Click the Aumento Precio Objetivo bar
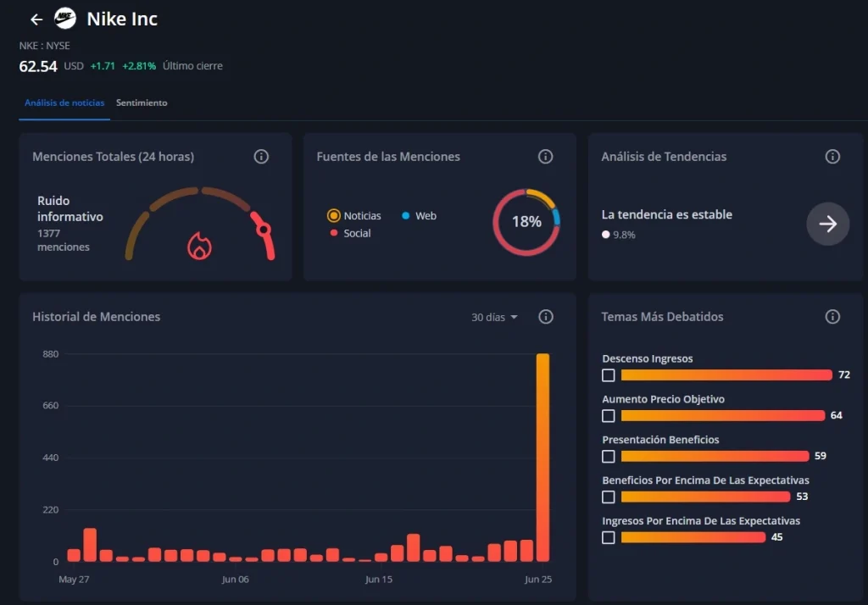Screen dimensions: 868x605 coord(723,416)
